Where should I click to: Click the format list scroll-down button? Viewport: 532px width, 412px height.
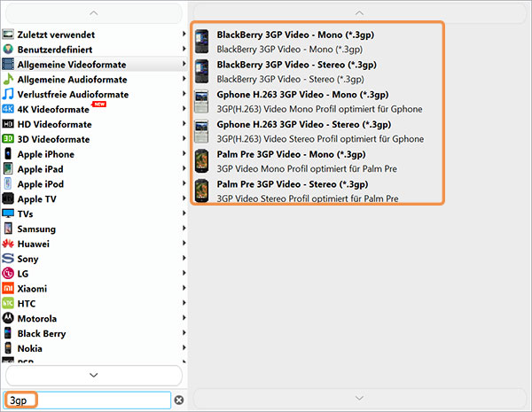(359, 398)
